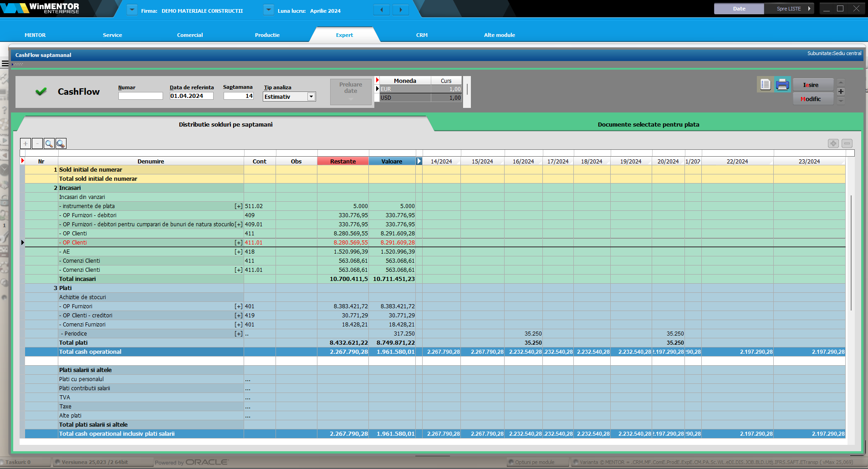Click the blue printer icon
The height and width of the screenshot is (469, 868).
(782, 85)
